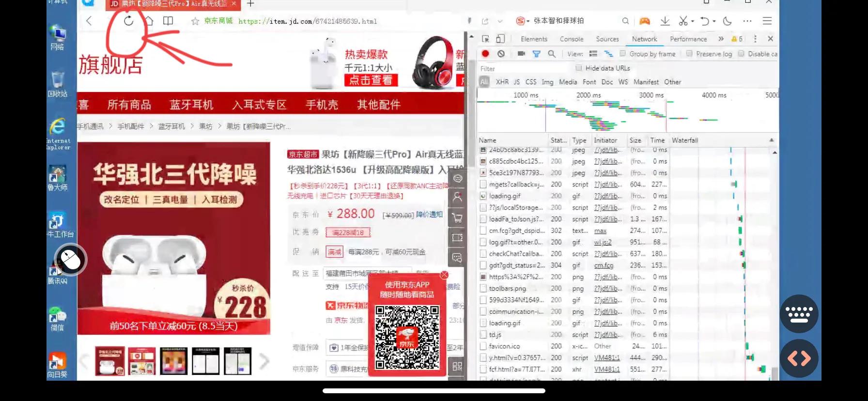
Task: Tick checkbox for loadFa_toJson.js row
Action: point(483,219)
